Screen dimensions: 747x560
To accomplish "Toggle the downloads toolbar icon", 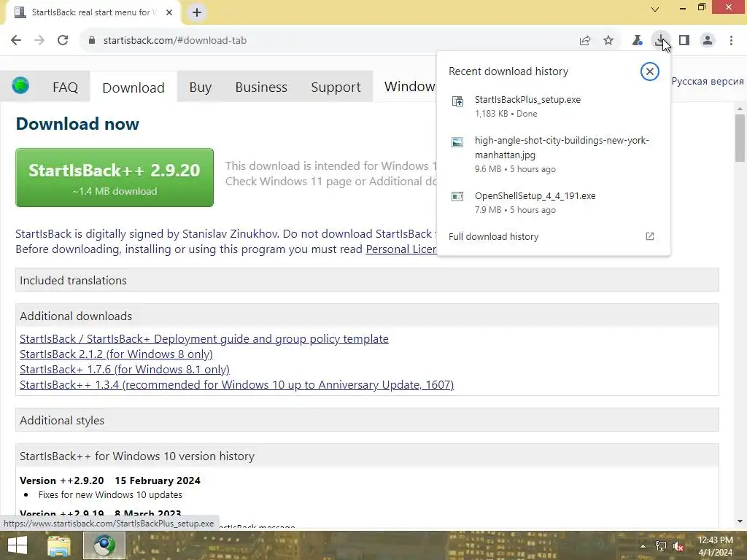I will click(x=660, y=41).
